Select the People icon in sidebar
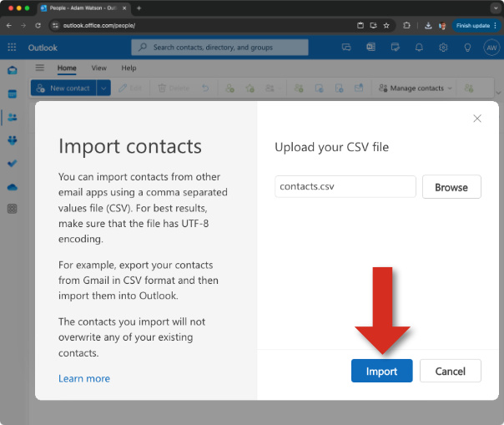 point(13,117)
